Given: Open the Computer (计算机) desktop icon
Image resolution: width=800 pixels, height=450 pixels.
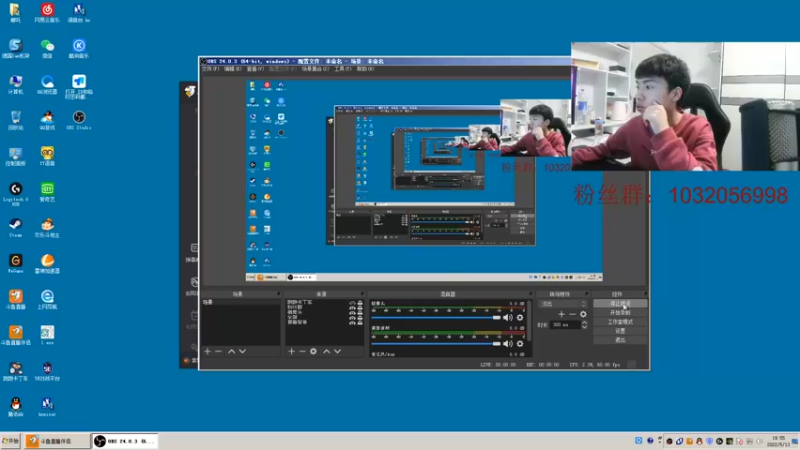Looking at the screenshot, I should click(x=16, y=85).
